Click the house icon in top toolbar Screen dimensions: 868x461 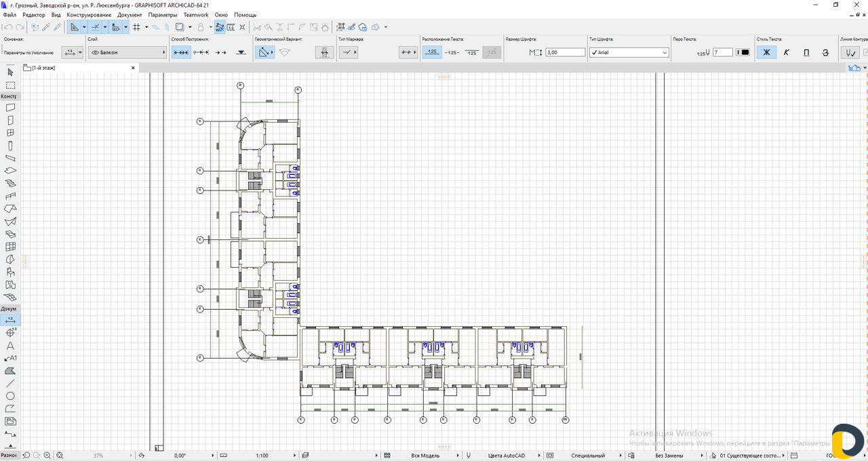tap(325, 27)
